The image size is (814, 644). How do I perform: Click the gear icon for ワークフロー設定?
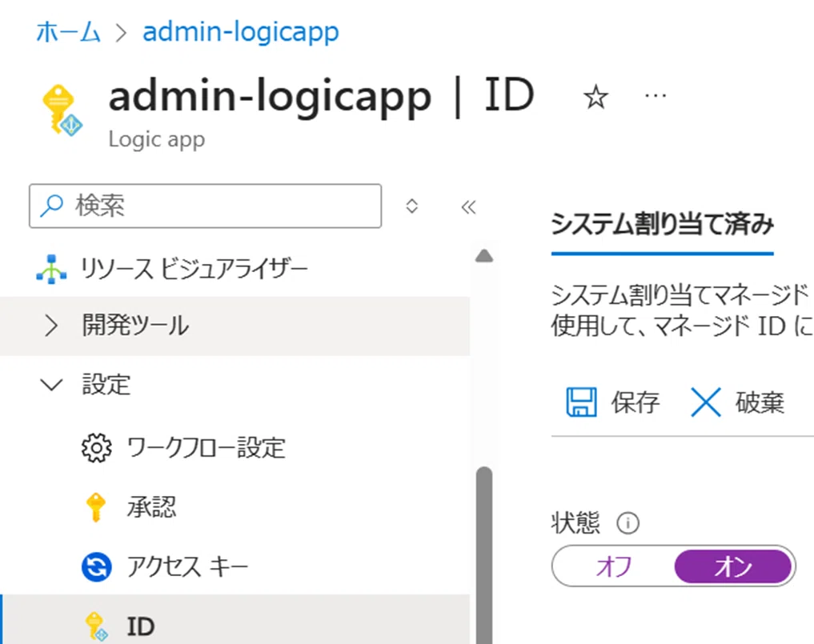coord(96,448)
